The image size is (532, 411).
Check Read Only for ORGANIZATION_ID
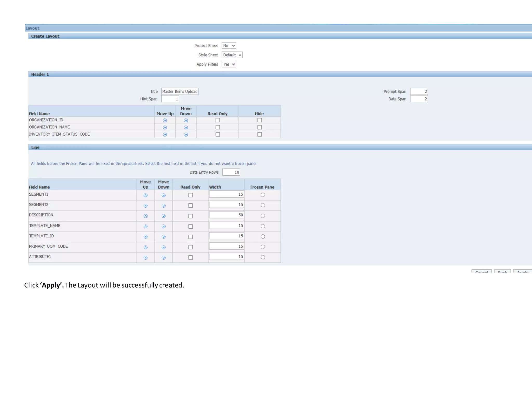217,120
